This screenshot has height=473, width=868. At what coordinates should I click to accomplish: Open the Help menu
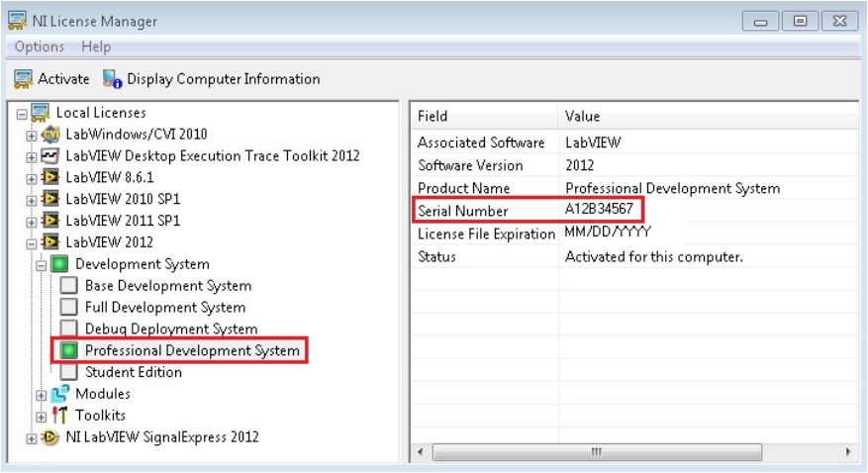pyautogui.click(x=96, y=47)
